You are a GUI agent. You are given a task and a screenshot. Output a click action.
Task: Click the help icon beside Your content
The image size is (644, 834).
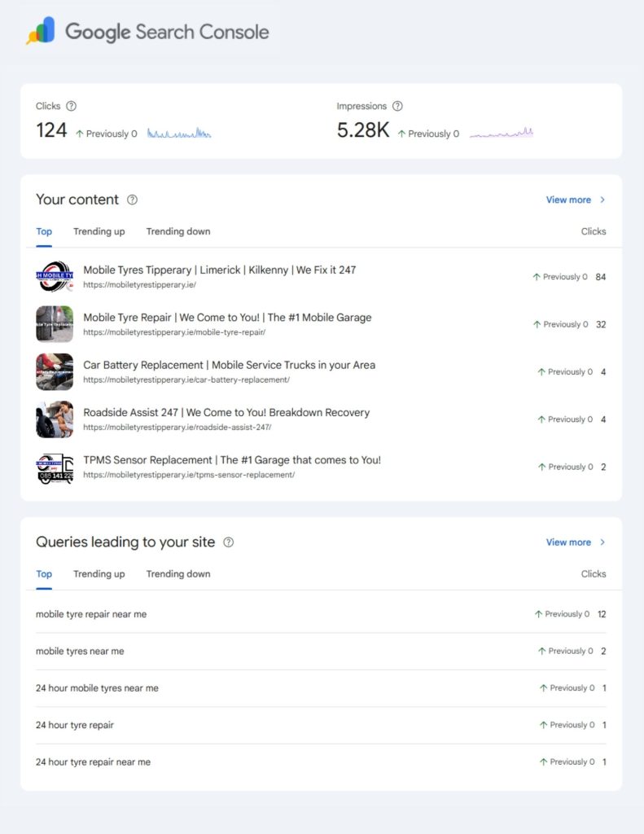[x=133, y=200]
